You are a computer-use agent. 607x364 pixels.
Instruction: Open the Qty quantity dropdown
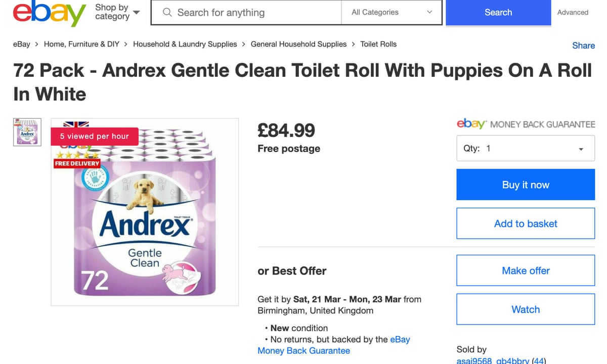525,149
